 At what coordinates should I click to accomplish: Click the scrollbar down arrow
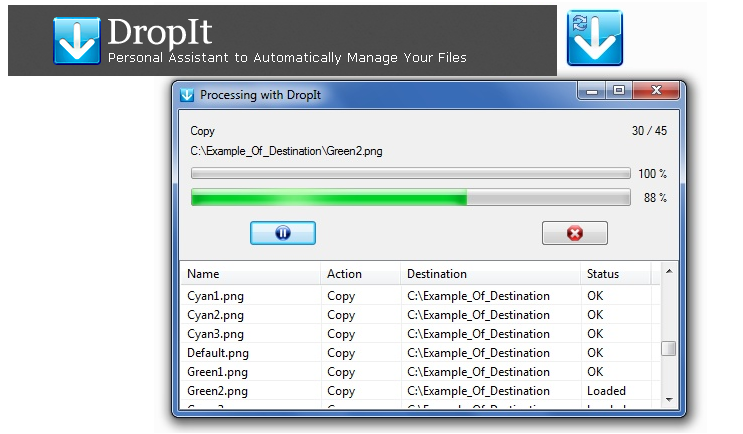pos(669,400)
